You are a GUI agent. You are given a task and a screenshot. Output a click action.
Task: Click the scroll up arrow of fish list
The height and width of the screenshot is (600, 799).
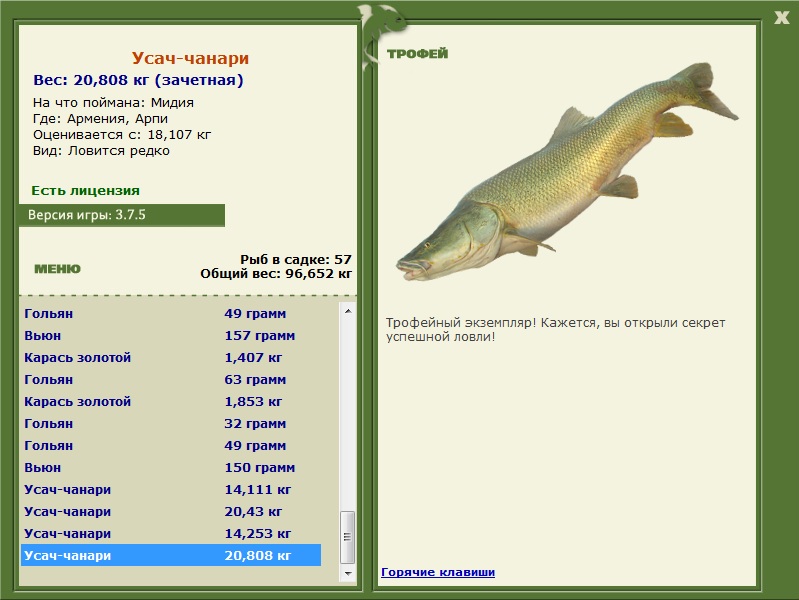348,311
